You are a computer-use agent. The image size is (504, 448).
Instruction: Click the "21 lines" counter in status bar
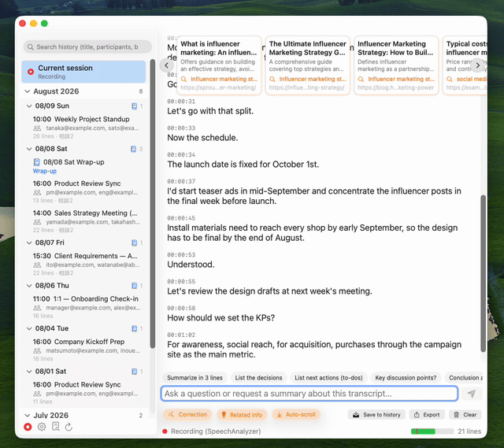tap(469, 431)
